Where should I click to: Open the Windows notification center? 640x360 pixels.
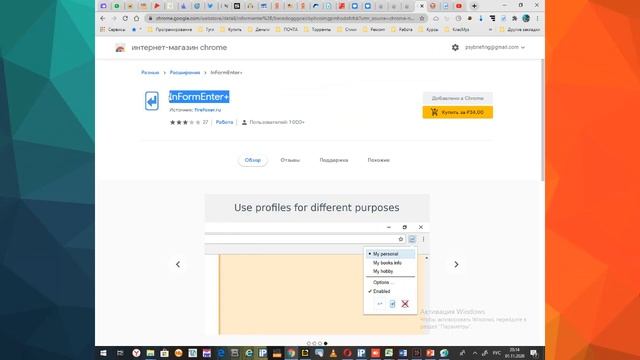pyautogui.click(x=534, y=353)
